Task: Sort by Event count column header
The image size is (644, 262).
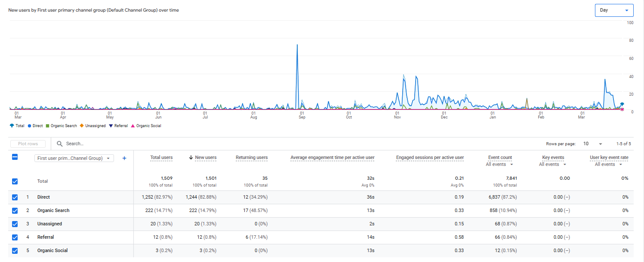Action: pyautogui.click(x=500, y=157)
